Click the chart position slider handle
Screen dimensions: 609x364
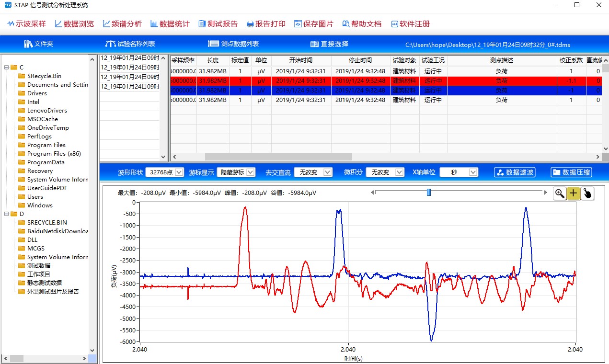pos(429,193)
